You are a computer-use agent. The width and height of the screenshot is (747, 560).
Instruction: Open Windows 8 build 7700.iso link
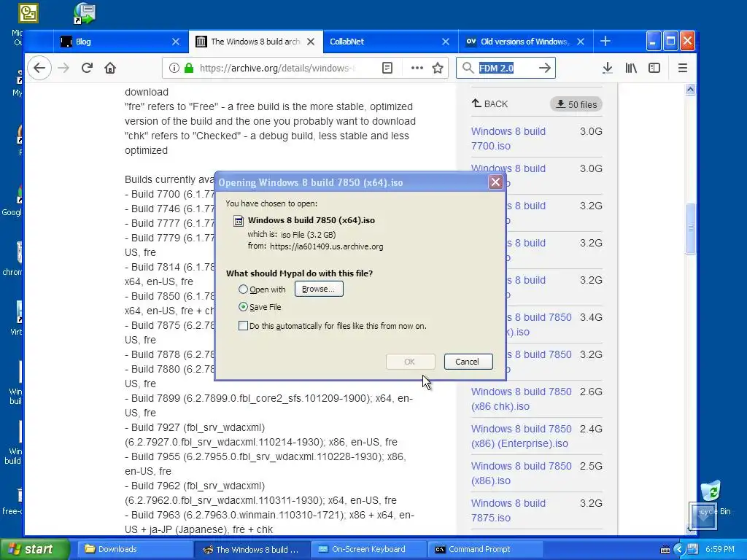click(x=508, y=139)
